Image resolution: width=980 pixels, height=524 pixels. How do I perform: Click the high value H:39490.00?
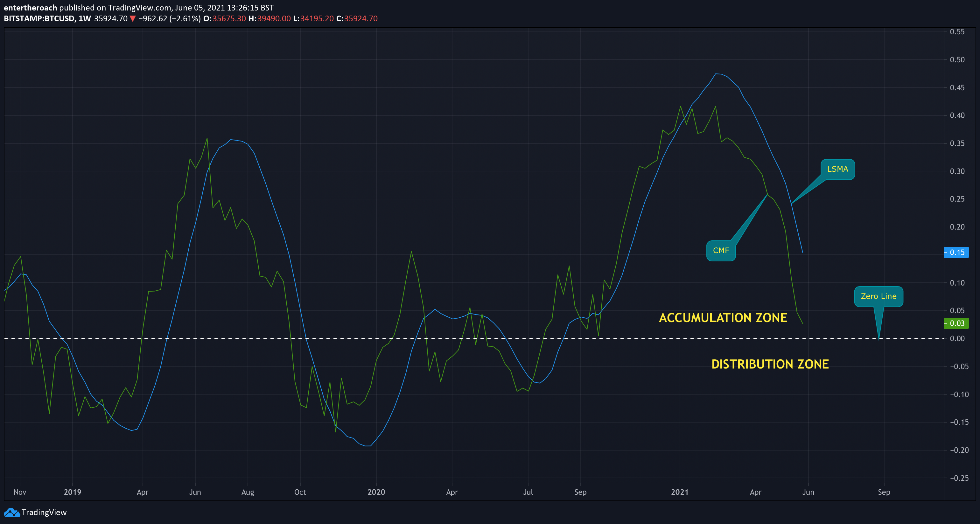(x=270, y=19)
